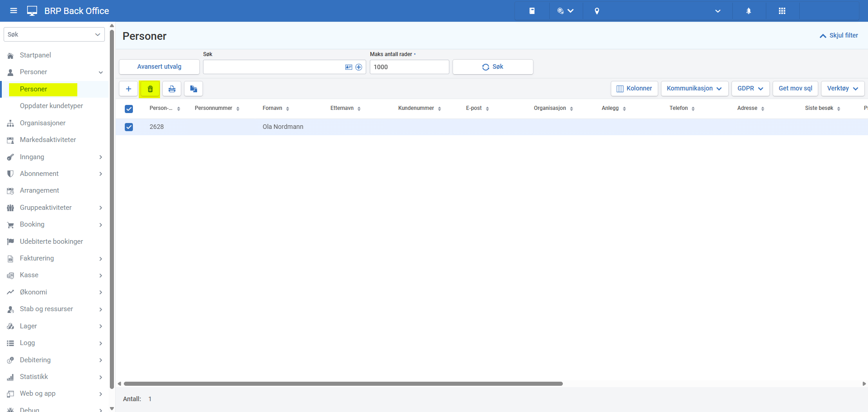Open the apps grid icon in header
The height and width of the screenshot is (412, 868).
pyautogui.click(x=782, y=11)
